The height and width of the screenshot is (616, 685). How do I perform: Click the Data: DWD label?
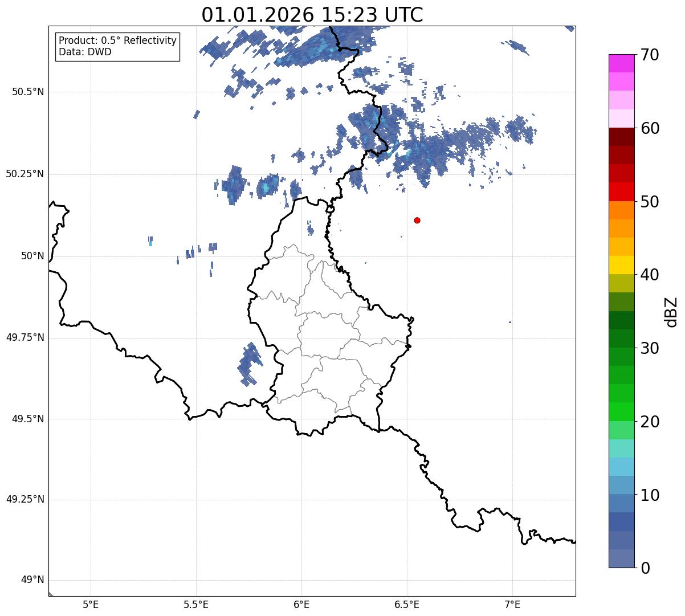click(x=85, y=52)
